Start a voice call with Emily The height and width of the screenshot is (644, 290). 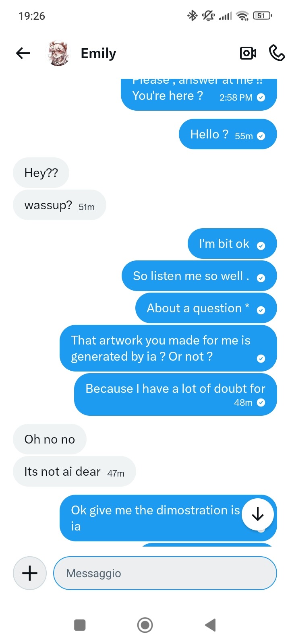277,53
